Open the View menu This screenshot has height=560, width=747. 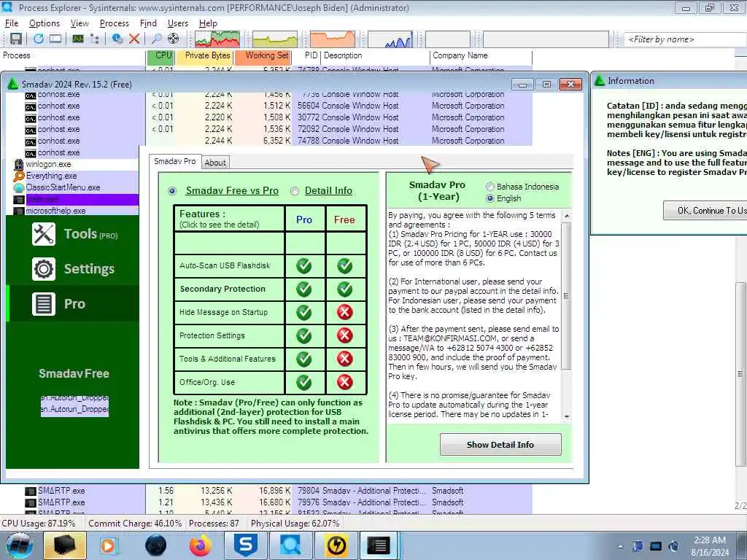[80, 23]
